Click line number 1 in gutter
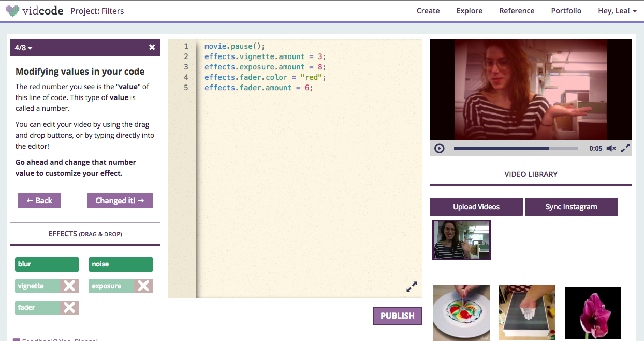Viewport: 644px width, 341px height. click(x=186, y=46)
